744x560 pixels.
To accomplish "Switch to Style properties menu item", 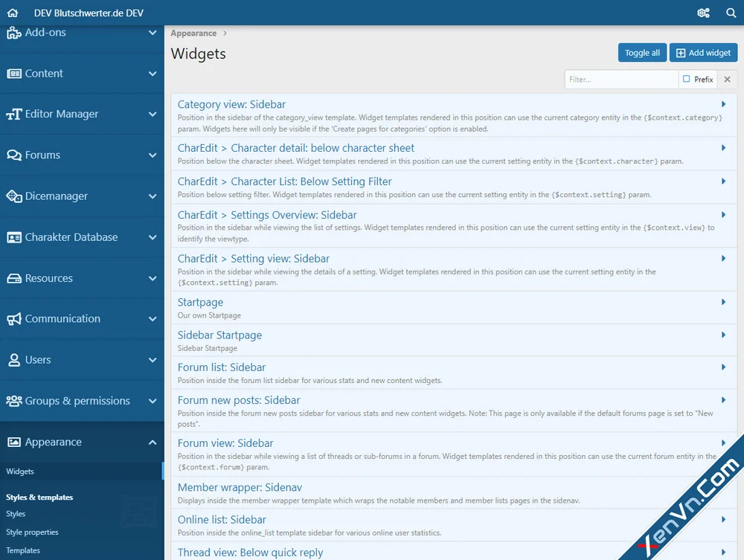I will [33, 532].
